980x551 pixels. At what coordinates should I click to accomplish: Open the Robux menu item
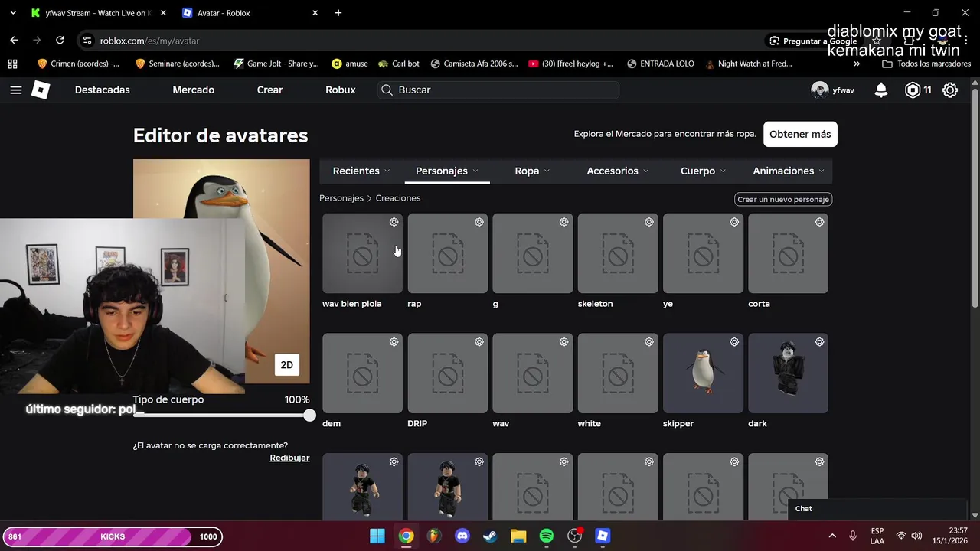tap(340, 90)
